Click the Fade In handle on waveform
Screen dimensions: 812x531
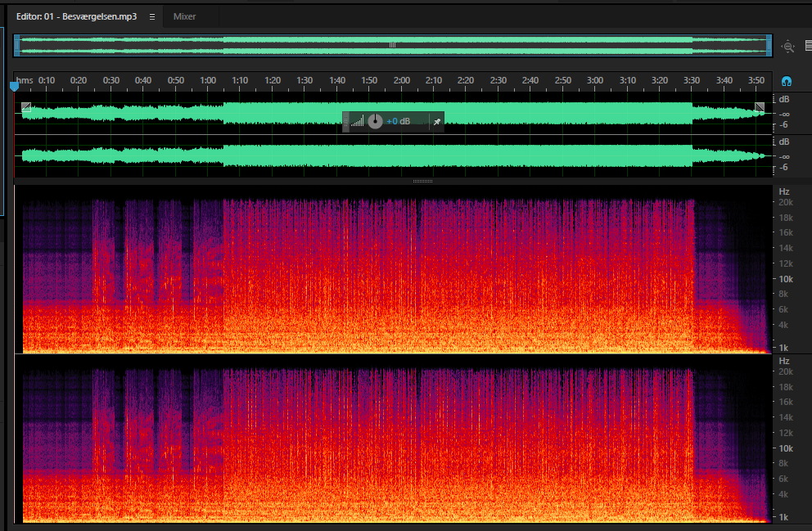click(26, 107)
